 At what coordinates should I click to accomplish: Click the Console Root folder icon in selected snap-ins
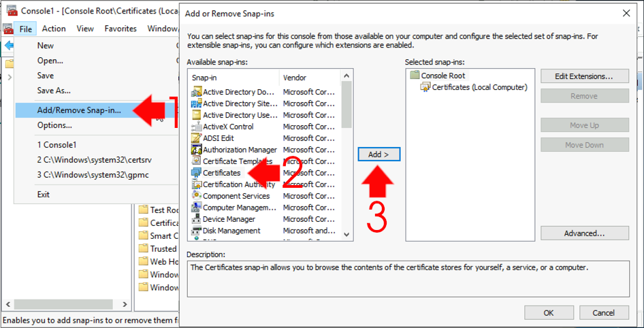(415, 76)
